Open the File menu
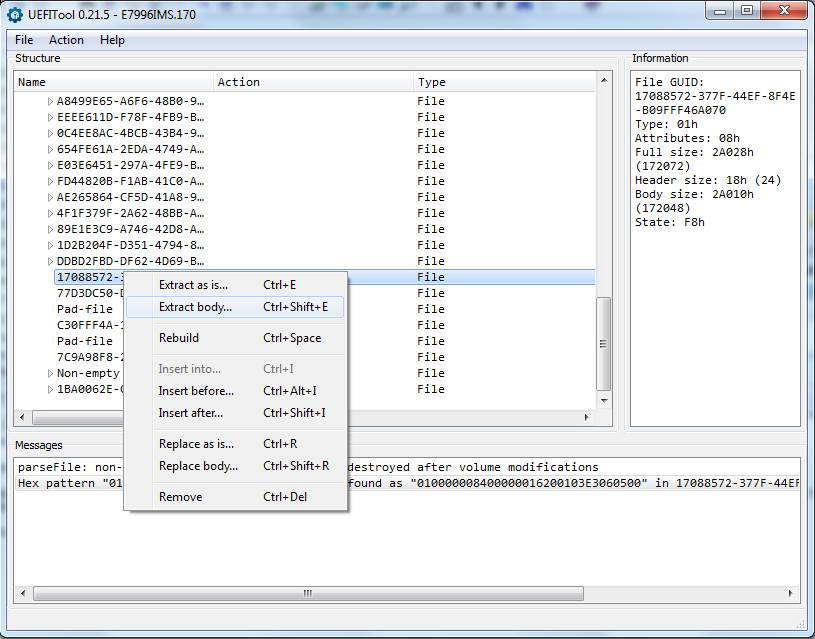This screenshot has width=815, height=639. (x=24, y=40)
